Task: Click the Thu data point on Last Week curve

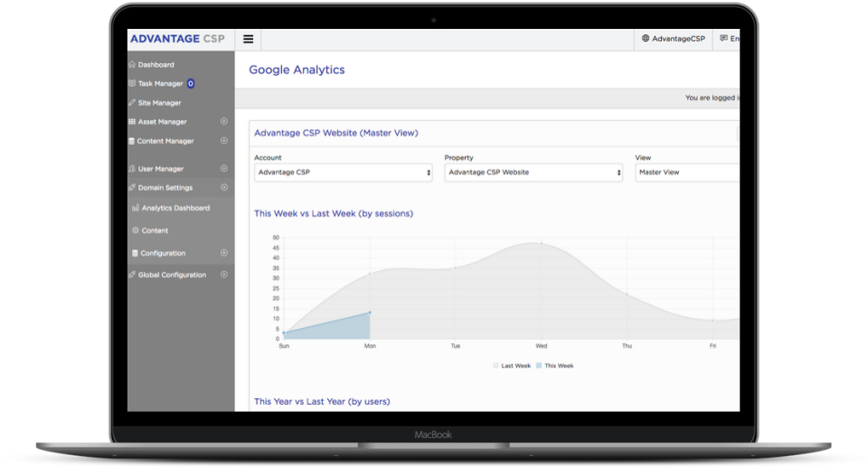Action: click(627, 294)
